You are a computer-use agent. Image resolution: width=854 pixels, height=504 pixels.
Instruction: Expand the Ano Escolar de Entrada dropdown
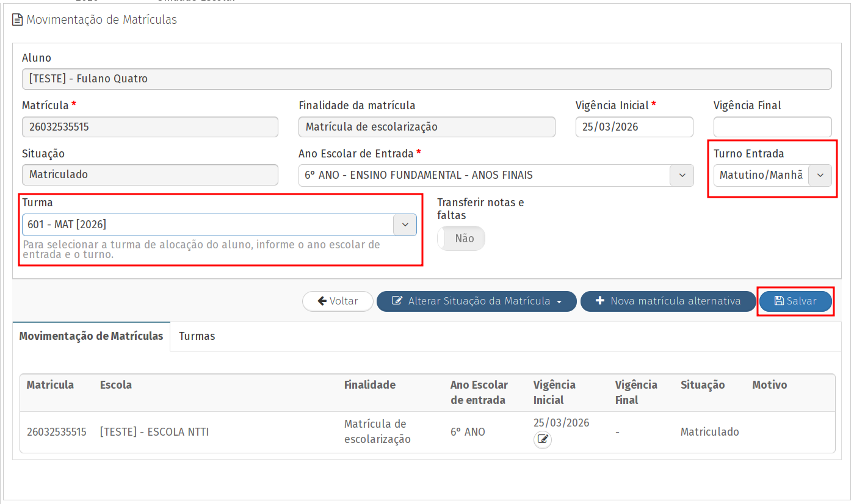click(682, 176)
